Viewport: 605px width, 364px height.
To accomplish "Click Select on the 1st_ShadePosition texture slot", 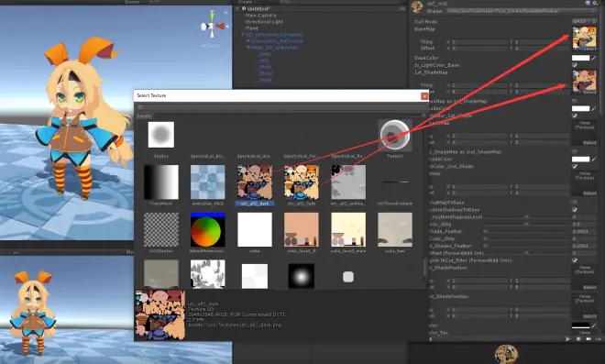I will [589, 287].
